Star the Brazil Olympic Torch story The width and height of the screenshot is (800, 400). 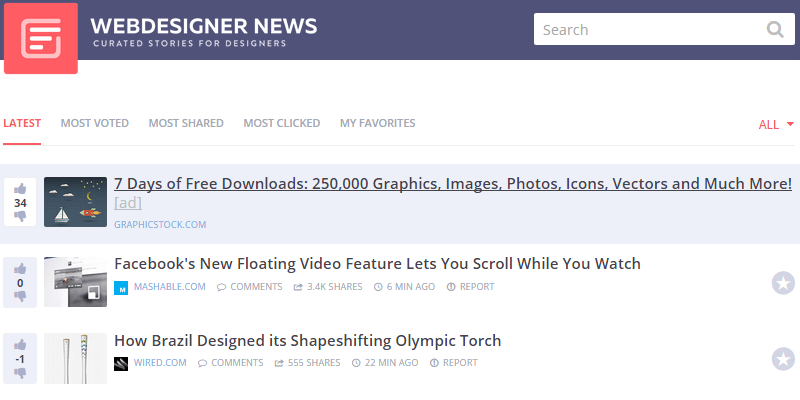click(783, 359)
